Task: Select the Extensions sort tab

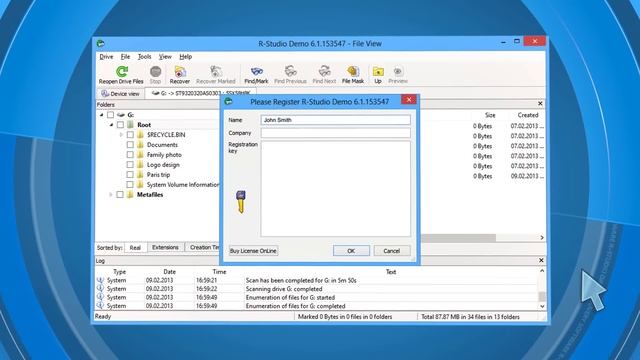Action: [165, 247]
